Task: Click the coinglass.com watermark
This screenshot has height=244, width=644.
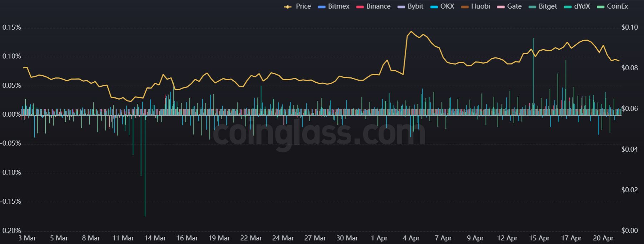Action: pos(319,133)
